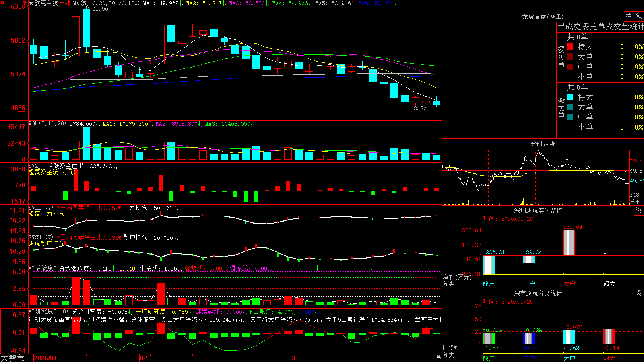This screenshot has width=644, height=362.
Task: Click the AI活跃度2 indicator label
Action: click(42, 268)
